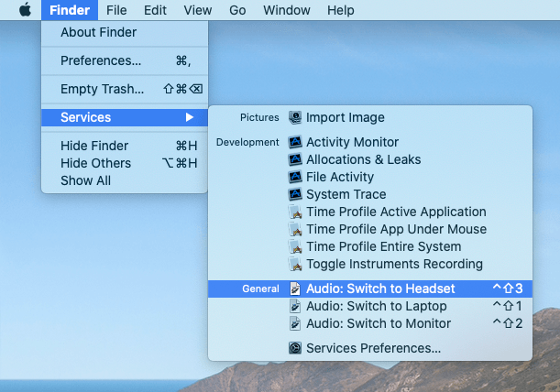Click the Time Profile Active Application icon
The width and height of the screenshot is (560, 392).
(x=295, y=212)
